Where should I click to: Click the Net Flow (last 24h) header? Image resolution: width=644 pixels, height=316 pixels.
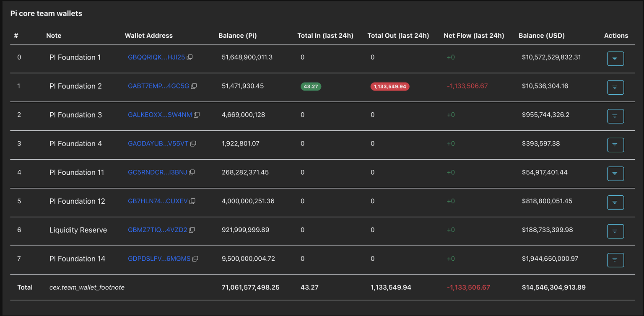[x=474, y=36]
